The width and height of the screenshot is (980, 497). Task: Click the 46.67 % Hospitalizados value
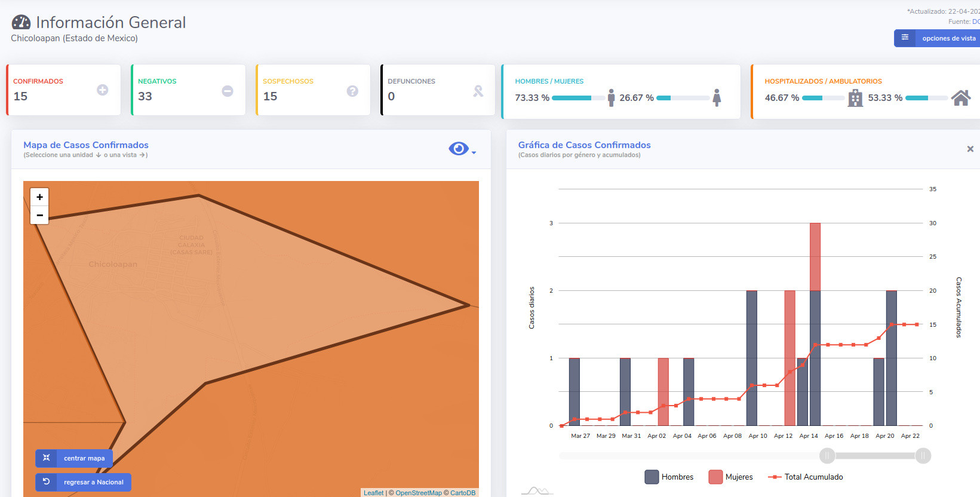782,97
